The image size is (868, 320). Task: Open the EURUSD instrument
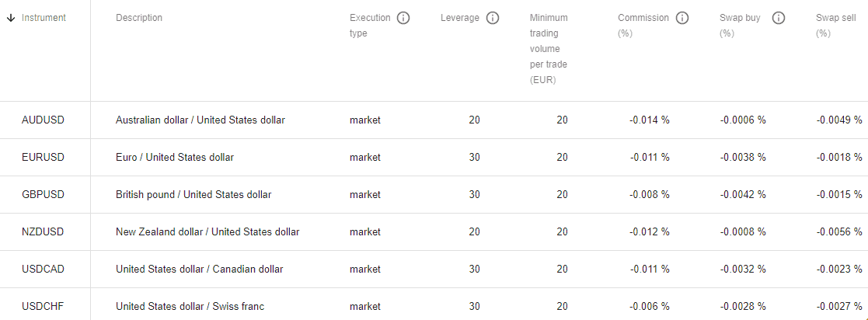44,157
